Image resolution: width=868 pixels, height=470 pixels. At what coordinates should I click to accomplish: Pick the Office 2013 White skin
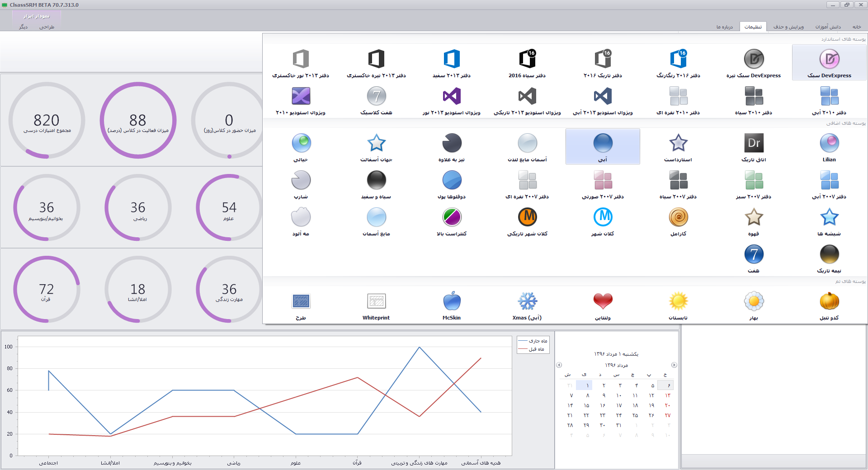coord(452,63)
